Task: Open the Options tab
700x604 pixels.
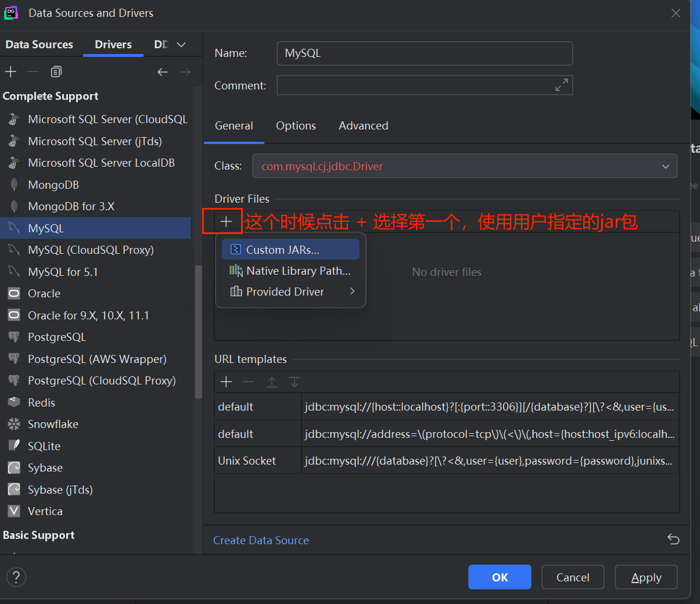Action: pos(296,126)
